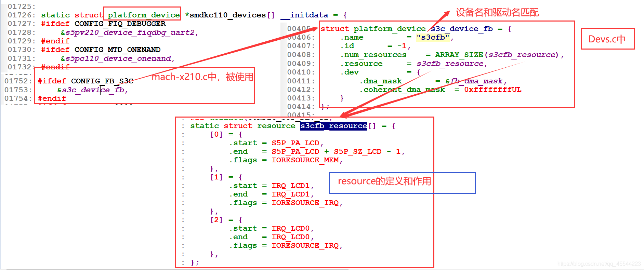This screenshot has height=270, width=644.
Task: Select the "s3cfb" string literal
Action: click(x=433, y=37)
